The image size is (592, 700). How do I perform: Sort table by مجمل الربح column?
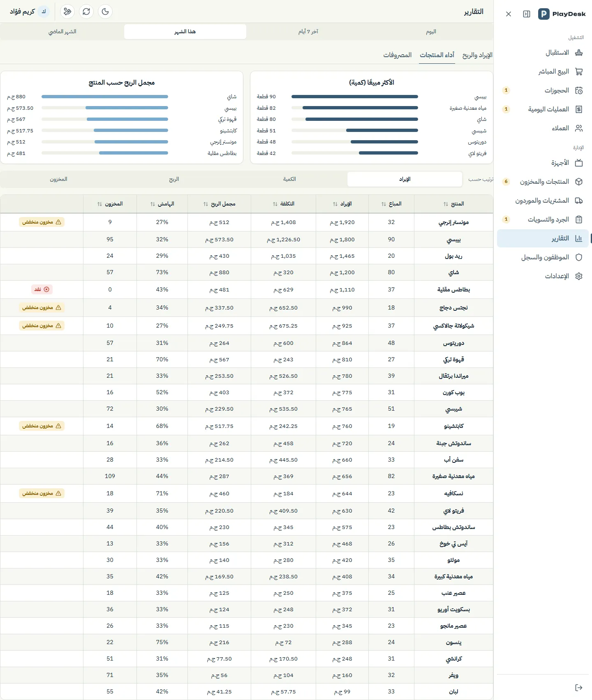(219, 204)
